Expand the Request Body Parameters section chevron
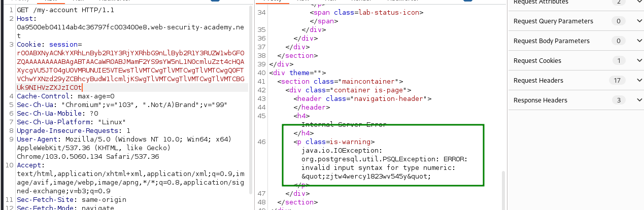Image resolution: width=644 pixels, height=210 pixels. pos(638,41)
